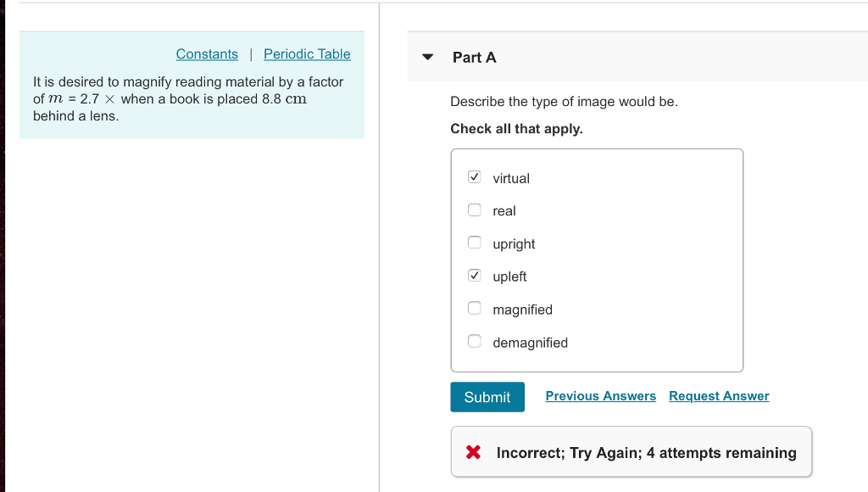868x492 pixels.
Task: Check the upright option
Action: [x=475, y=242]
